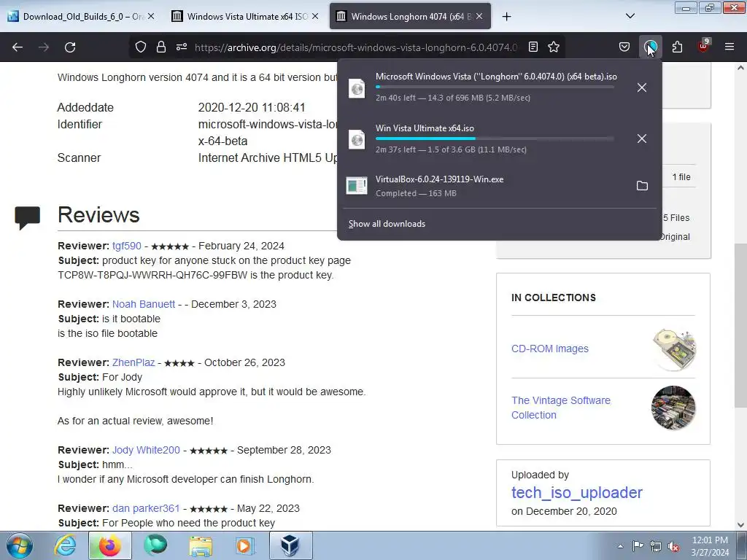Switch to the Download_Old_Builds_6_0 tab
747x560 pixels.
tap(80, 16)
